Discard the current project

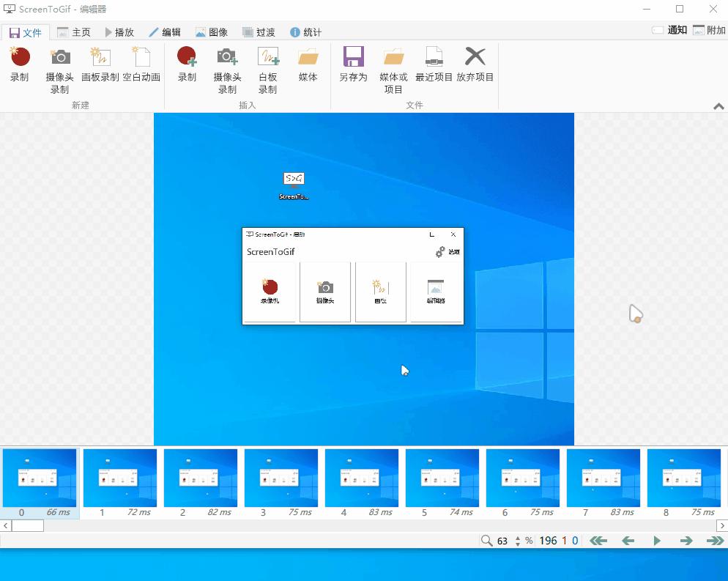coord(475,70)
